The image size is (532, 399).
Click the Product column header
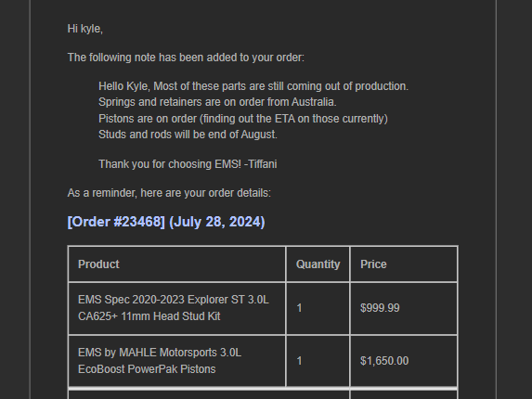pyautogui.click(x=176, y=264)
